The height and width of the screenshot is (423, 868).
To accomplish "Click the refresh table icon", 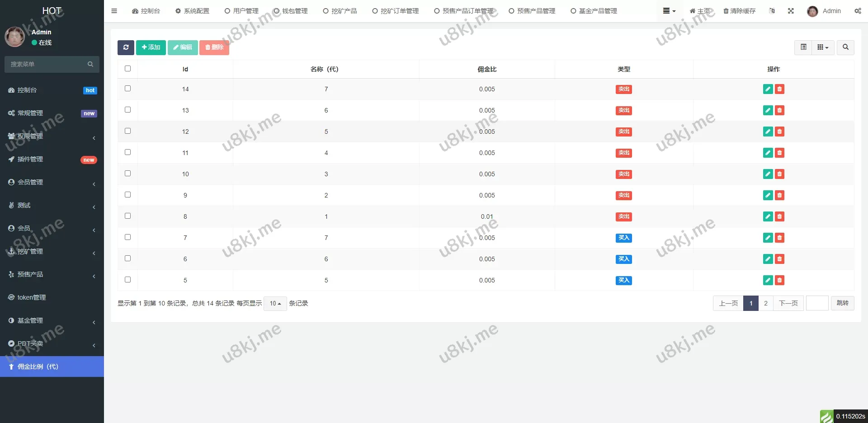I will pos(126,47).
